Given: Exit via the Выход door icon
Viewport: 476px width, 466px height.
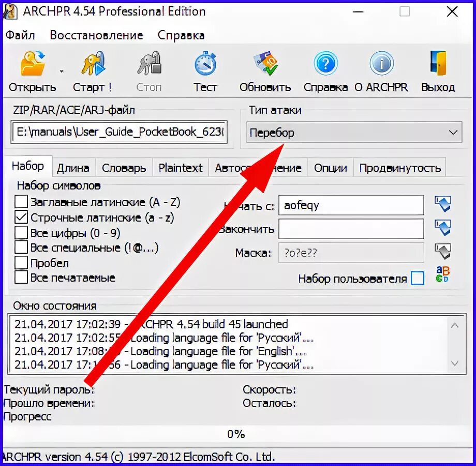Looking at the screenshot, I should coord(438,63).
